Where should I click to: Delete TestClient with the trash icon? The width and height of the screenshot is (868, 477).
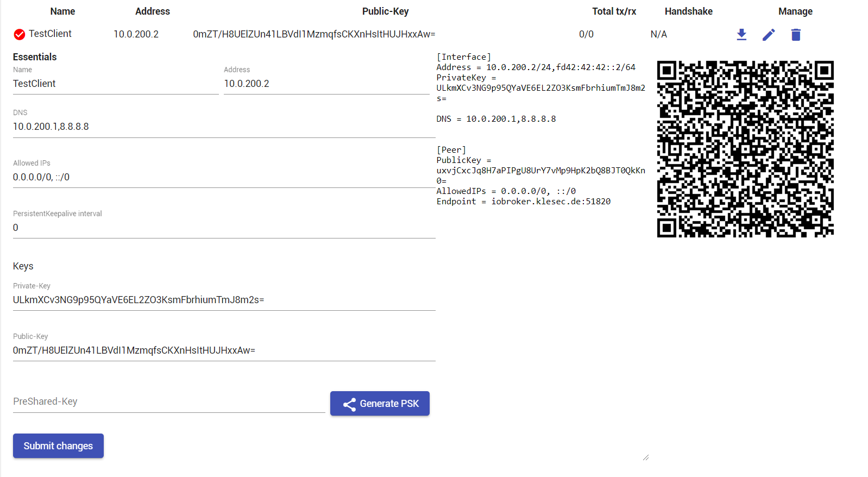point(796,35)
